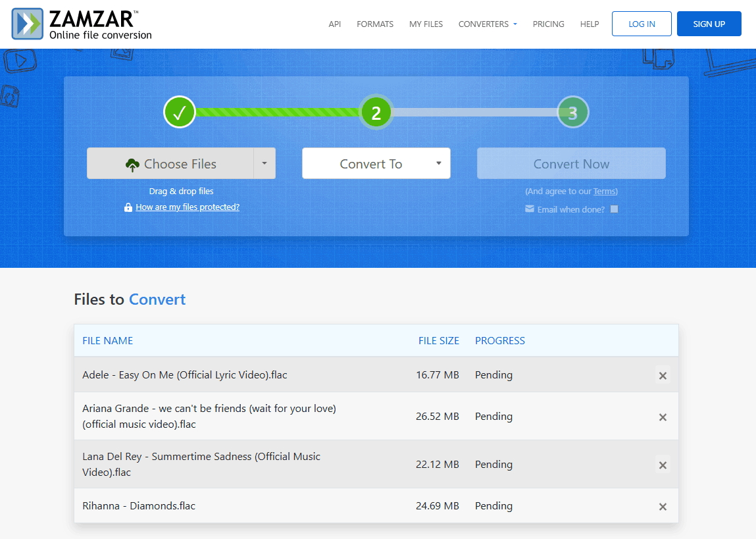Remove the Ariana Grande file from list
Viewport: 756px width, 539px height.
click(663, 417)
